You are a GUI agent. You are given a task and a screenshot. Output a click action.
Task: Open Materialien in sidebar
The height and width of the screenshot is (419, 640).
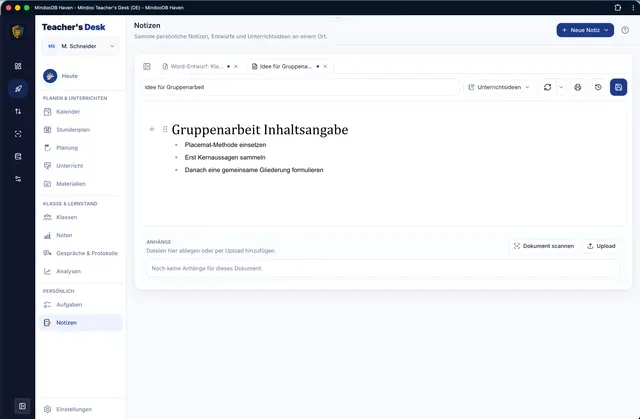pos(81,184)
